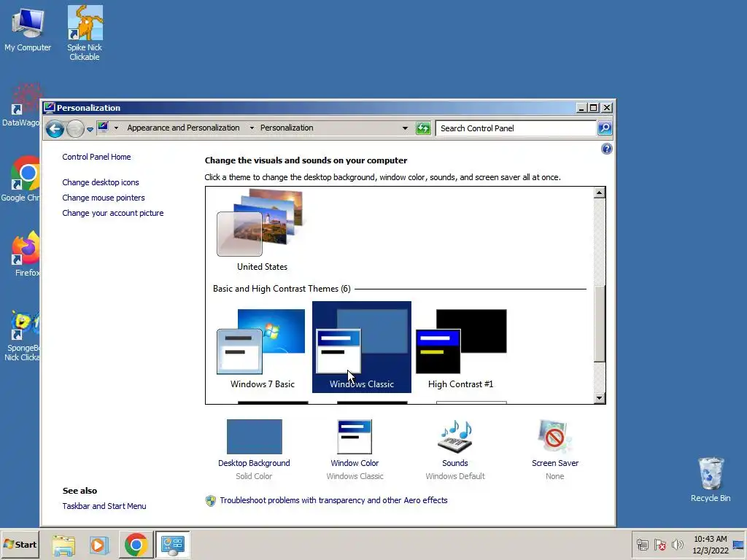This screenshot has height=560, width=747.
Task: Click the search magnifier button
Action: pos(605,128)
